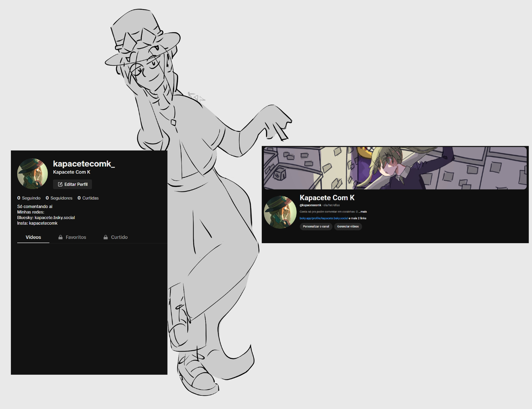532x409 pixels.
Task: Click the kapacetecomk_ username heading
Action: click(84, 164)
